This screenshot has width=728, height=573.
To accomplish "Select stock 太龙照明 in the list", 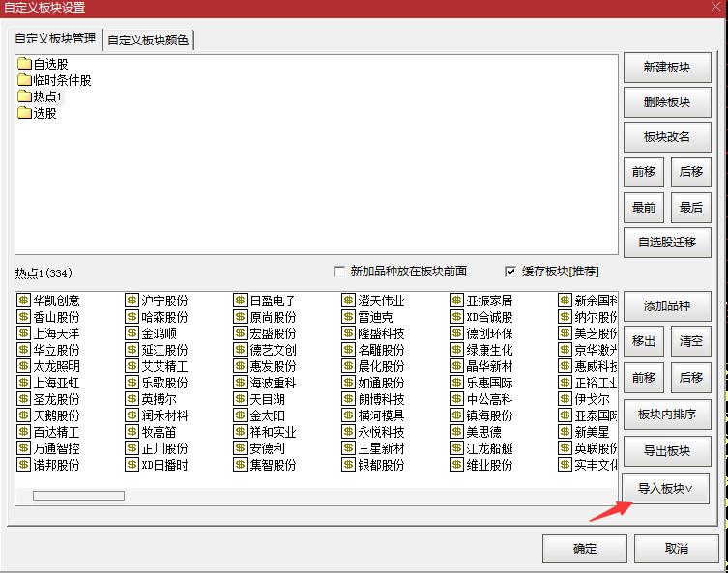I will click(56, 366).
